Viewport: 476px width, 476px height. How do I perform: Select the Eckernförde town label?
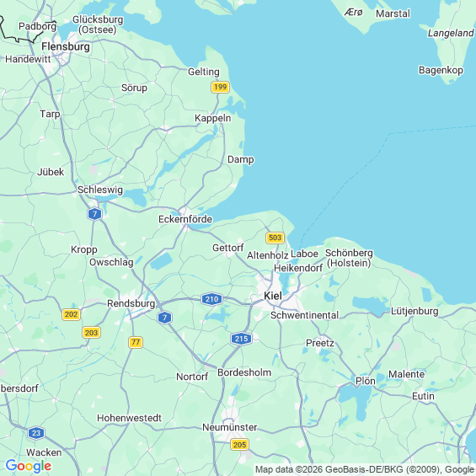185,219
